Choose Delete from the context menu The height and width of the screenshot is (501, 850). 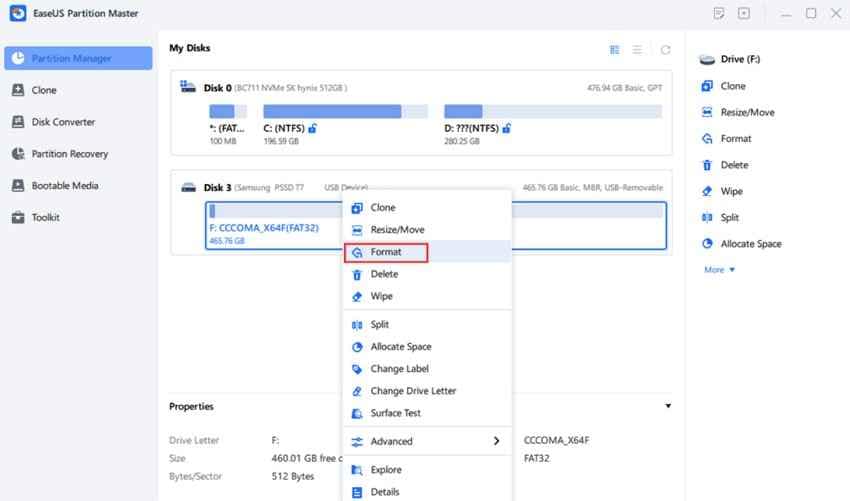(x=427, y=274)
